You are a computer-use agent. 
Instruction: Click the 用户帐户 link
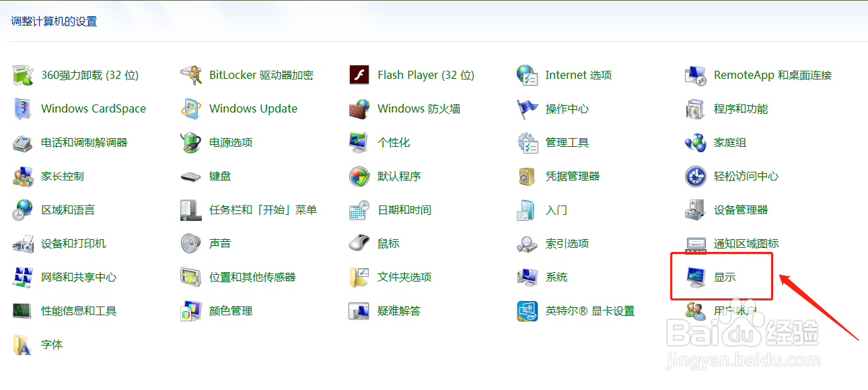[735, 311]
